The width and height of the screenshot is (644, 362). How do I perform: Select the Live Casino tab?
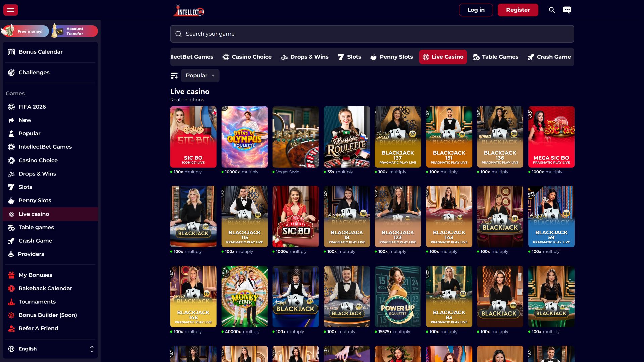click(443, 57)
